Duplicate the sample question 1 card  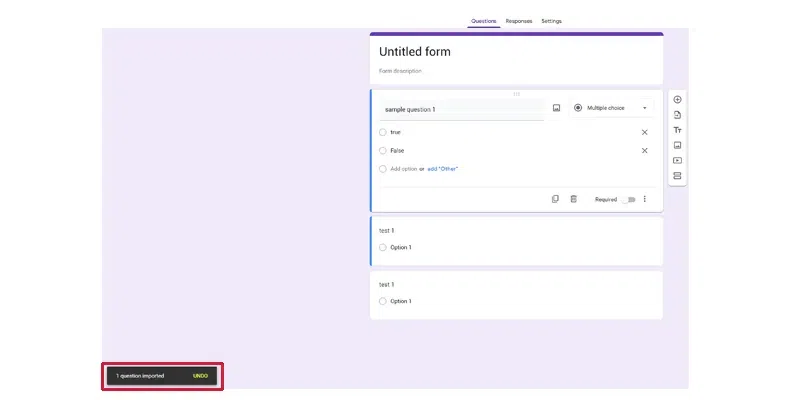coord(555,199)
